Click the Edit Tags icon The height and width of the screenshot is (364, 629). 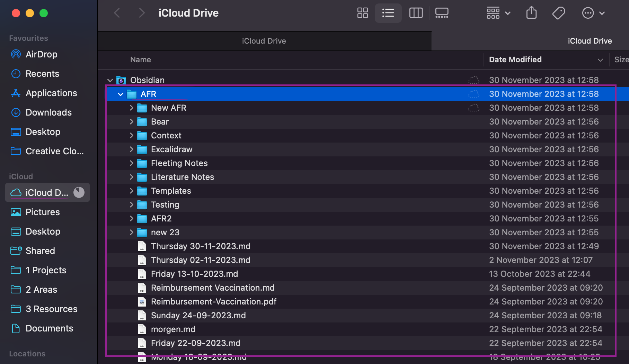pos(558,13)
